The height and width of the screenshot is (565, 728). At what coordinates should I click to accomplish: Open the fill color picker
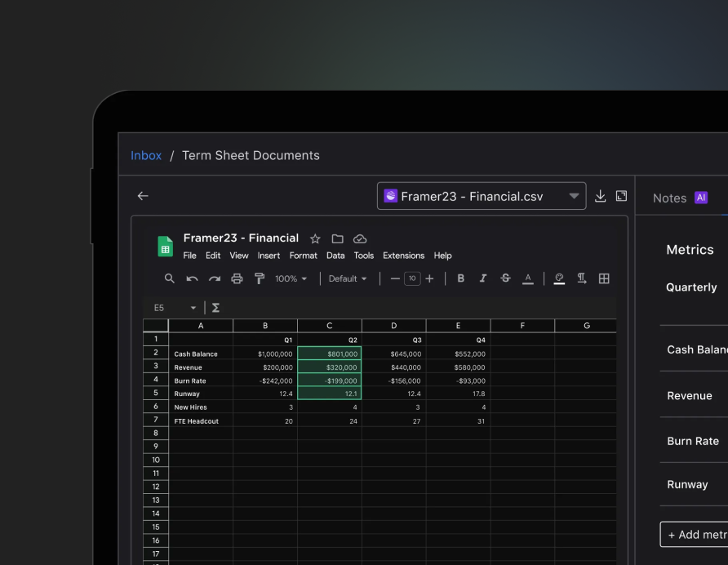[559, 278]
